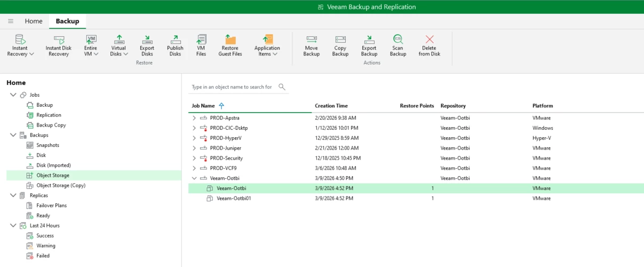This screenshot has width=644, height=267.
Task: Run Scan Backup from the ribbon
Action: (x=397, y=40)
